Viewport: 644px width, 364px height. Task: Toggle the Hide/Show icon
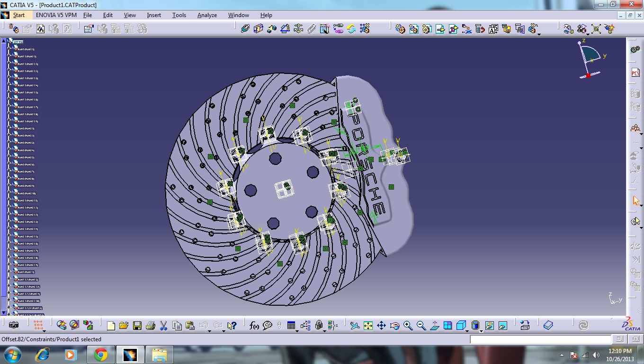490,326
